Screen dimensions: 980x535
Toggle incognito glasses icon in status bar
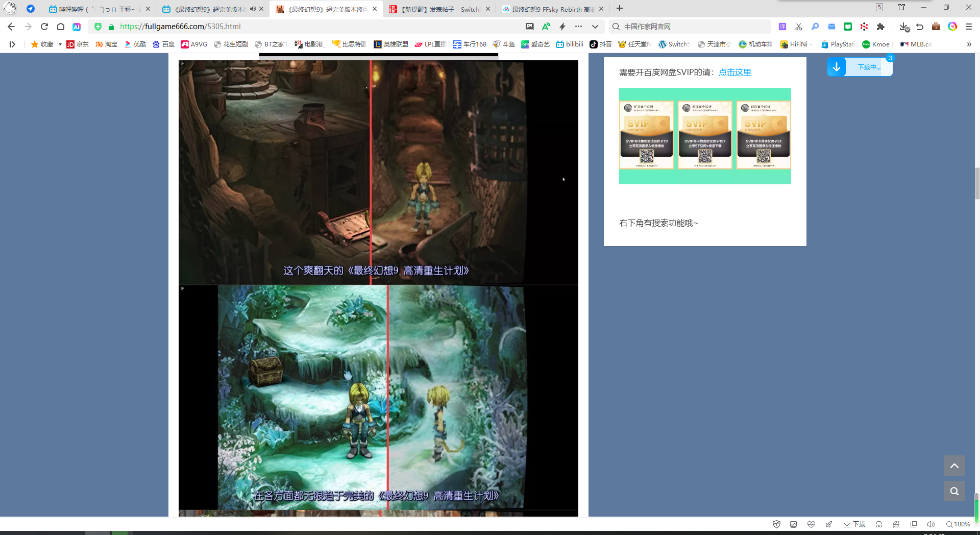[x=879, y=524]
